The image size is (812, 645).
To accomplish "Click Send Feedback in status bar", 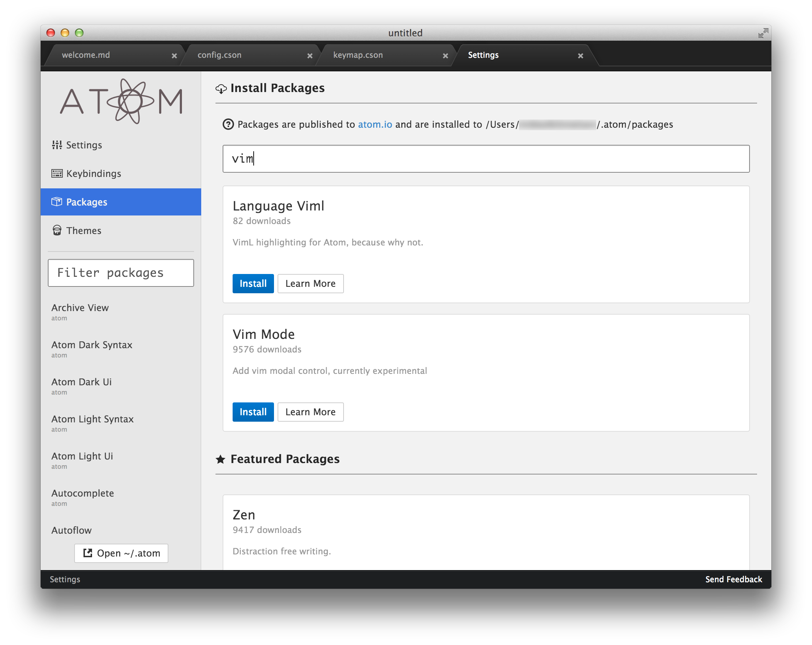I will click(x=734, y=579).
